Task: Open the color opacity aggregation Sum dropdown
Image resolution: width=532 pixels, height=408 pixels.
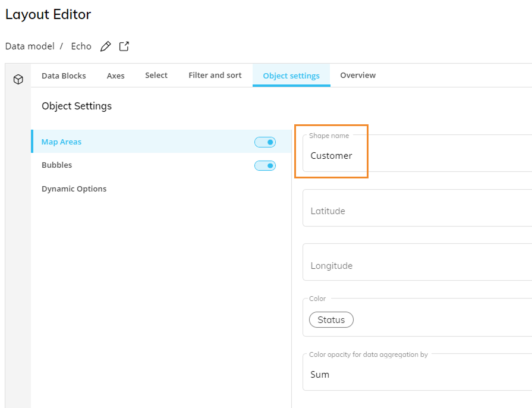Action: (x=417, y=372)
